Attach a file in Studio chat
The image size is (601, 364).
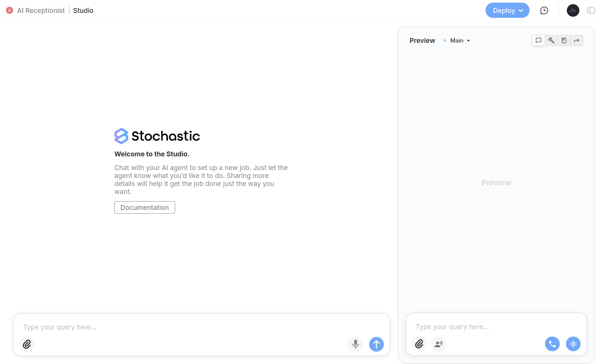pos(27,344)
